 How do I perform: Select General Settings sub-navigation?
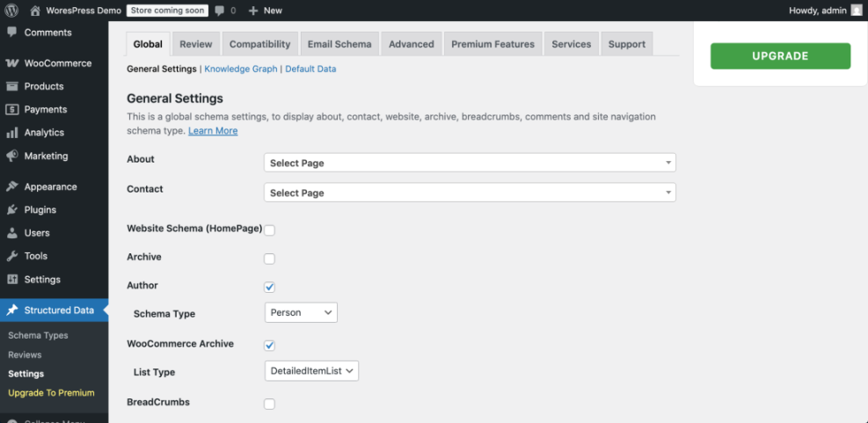click(162, 69)
